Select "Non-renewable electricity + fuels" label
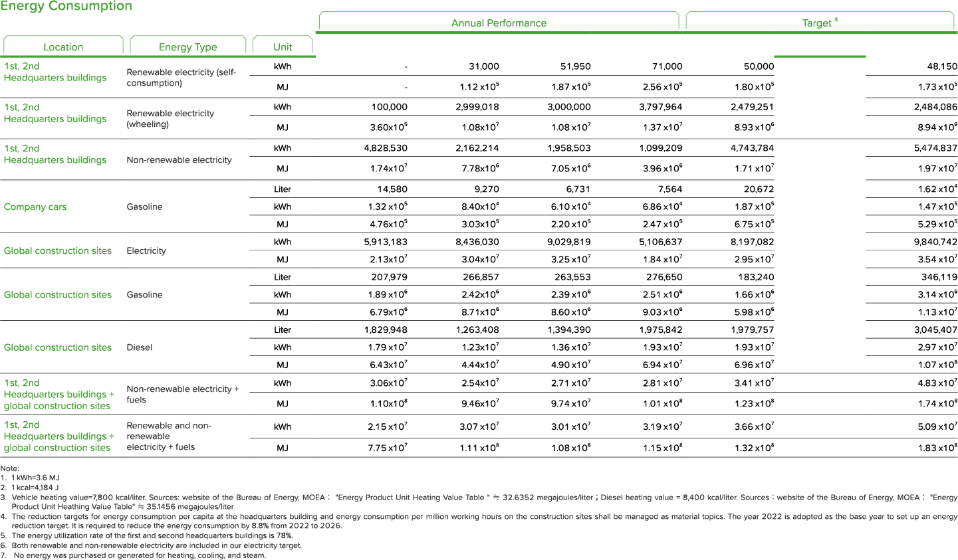Screen dimensions: 958x560 (183, 394)
